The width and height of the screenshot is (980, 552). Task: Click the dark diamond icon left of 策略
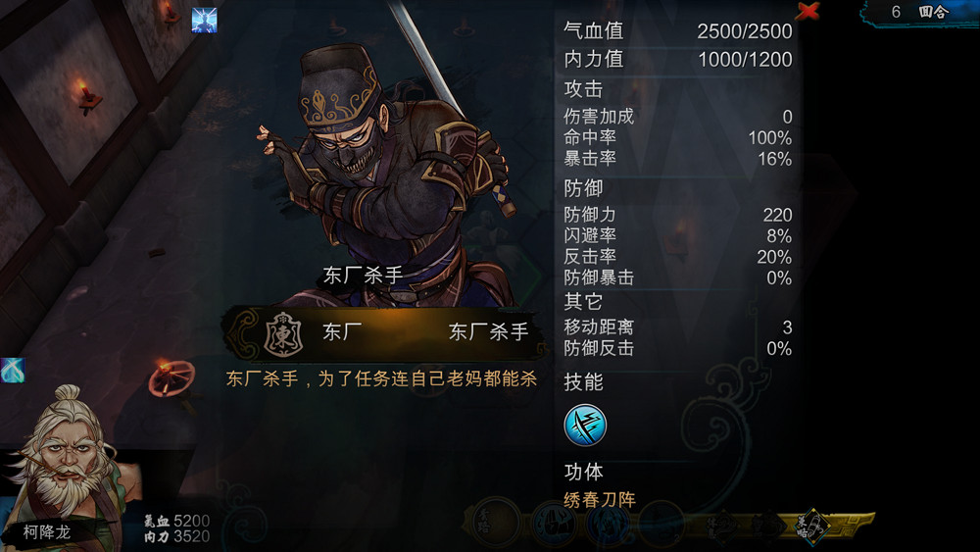click(x=766, y=527)
